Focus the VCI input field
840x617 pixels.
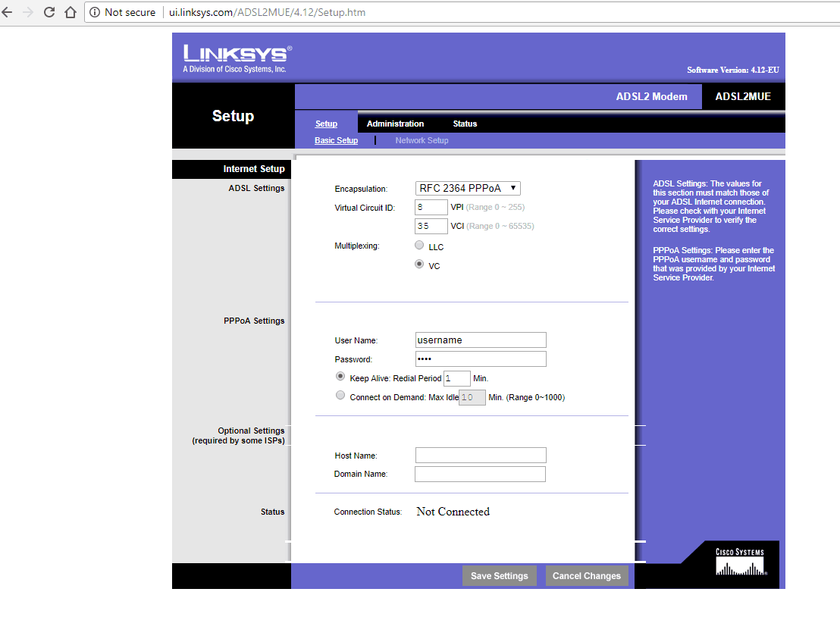pyautogui.click(x=431, y=226)
